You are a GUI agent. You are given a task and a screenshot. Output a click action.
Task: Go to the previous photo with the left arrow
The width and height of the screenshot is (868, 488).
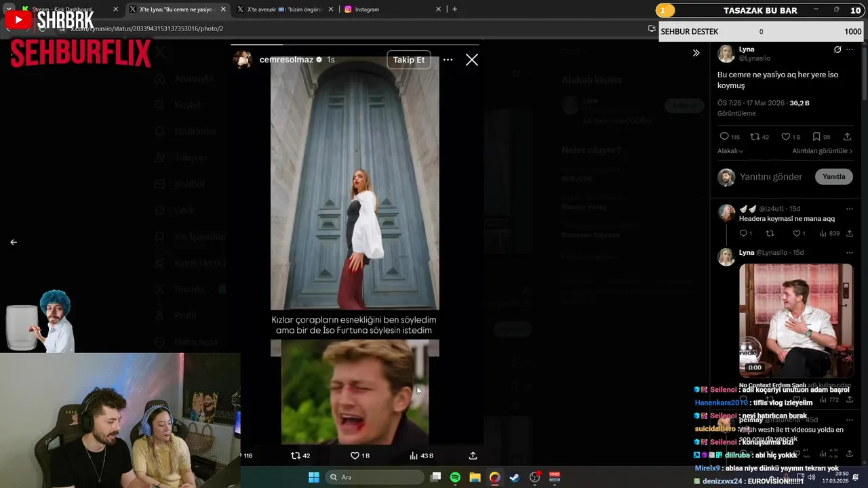14,242
